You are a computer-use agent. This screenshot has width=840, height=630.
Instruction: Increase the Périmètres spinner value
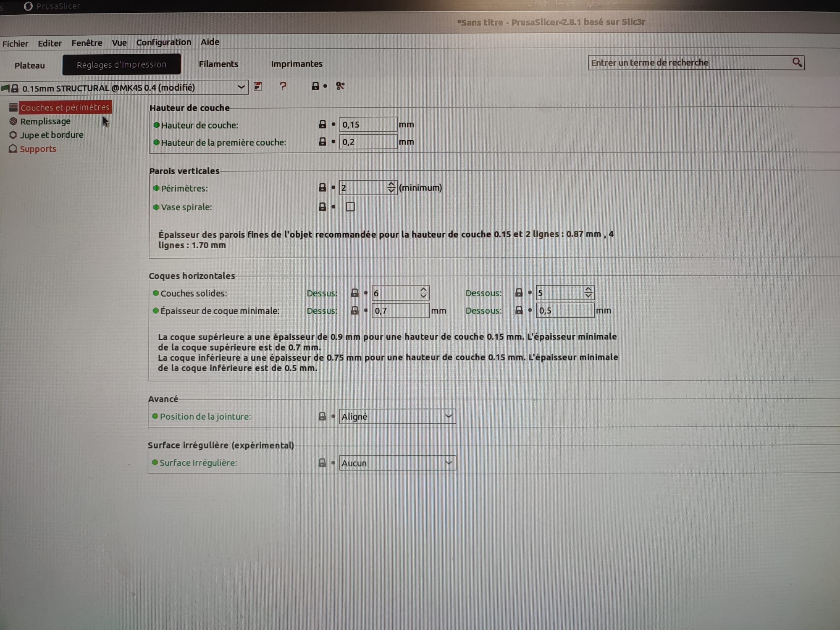[391, 184]
